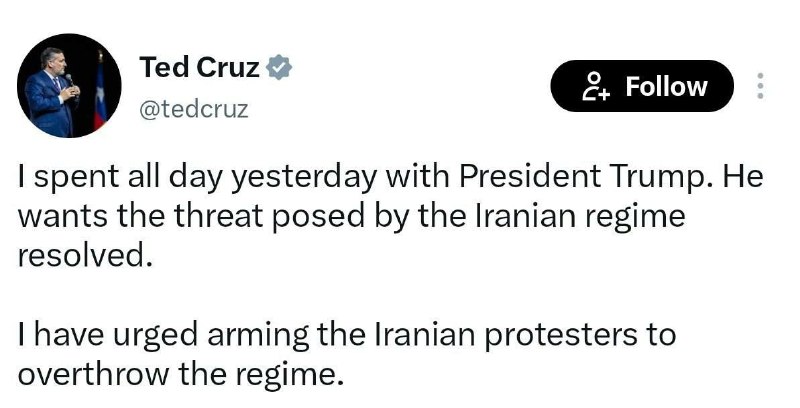
Task: Click the phrase "Iranian protesters" in the tweet
Action: pyautogui.click(x=503, y=336)
